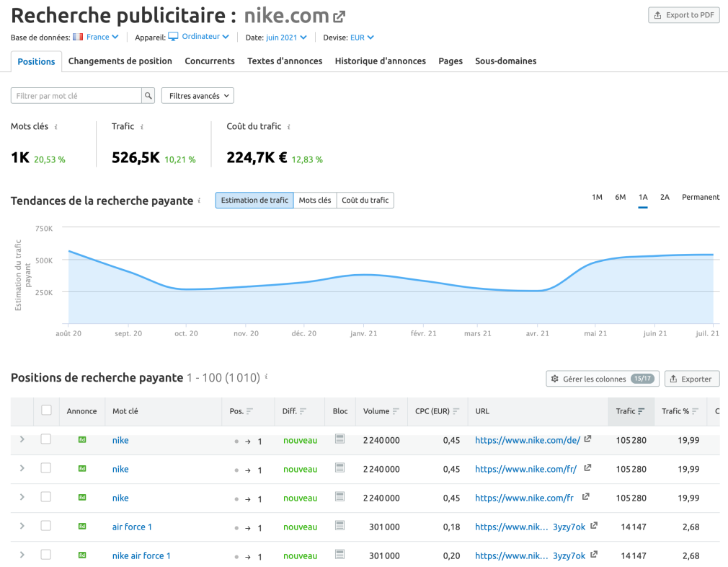Open external link icon in air force 1 row

tap(594, 526)
